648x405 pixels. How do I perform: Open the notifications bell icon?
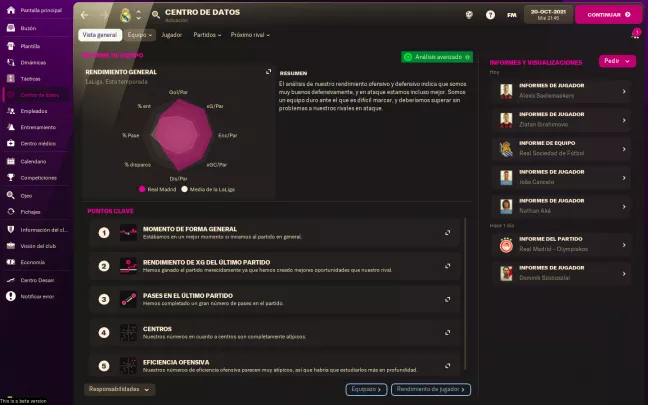click(635, 34)
